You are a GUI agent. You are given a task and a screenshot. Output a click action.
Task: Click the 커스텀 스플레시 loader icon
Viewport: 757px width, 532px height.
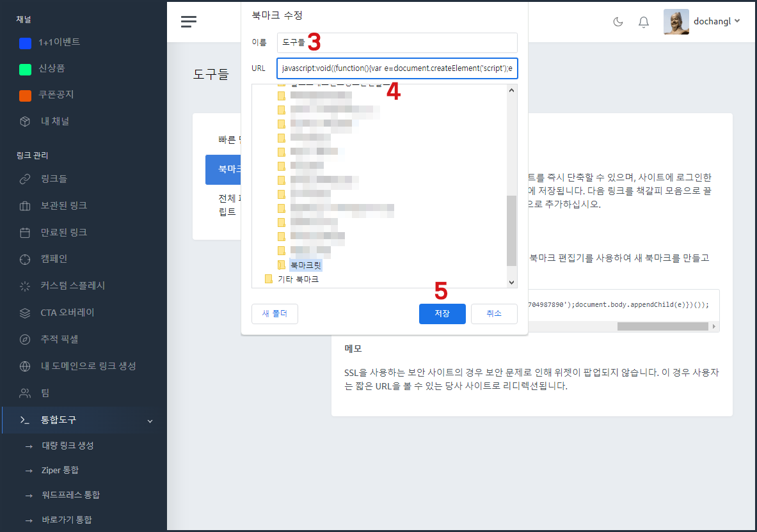(x=25, y=286)
